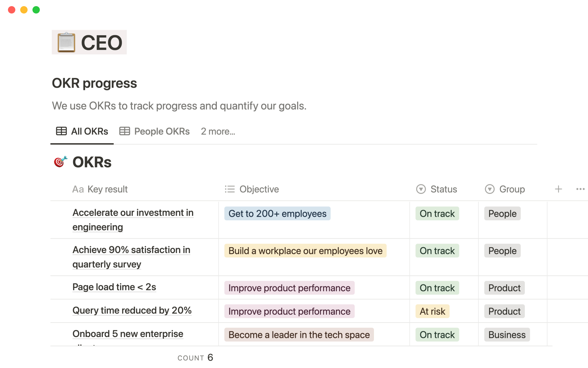Open the At risk status dropdown
This screenshot has width=588, height=368.
pyautogui.click(x=432, y=311)
